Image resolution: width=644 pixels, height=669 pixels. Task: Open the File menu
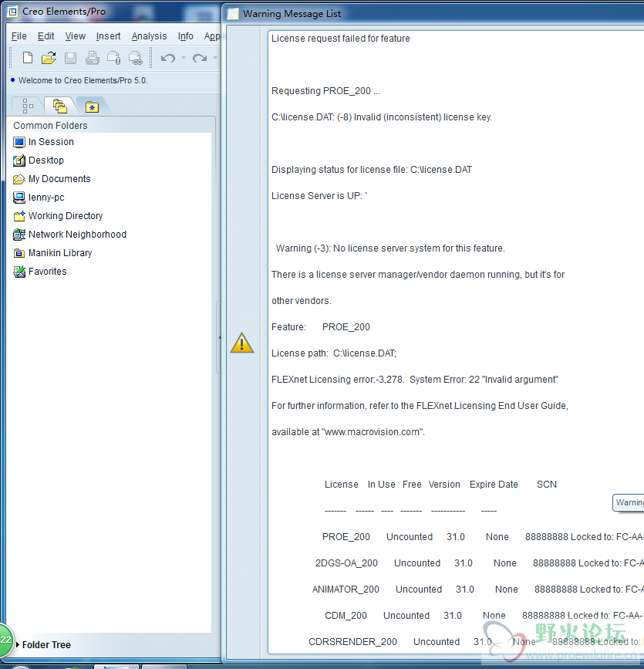19,36
